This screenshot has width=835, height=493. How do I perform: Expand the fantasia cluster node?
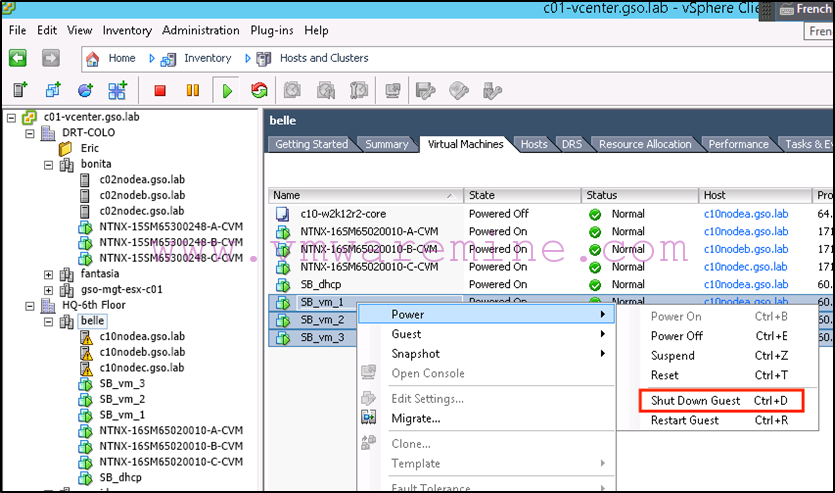click(48, 275)
